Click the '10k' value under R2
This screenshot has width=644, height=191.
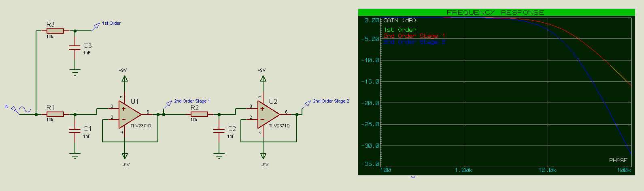click(x=194, y=120)
